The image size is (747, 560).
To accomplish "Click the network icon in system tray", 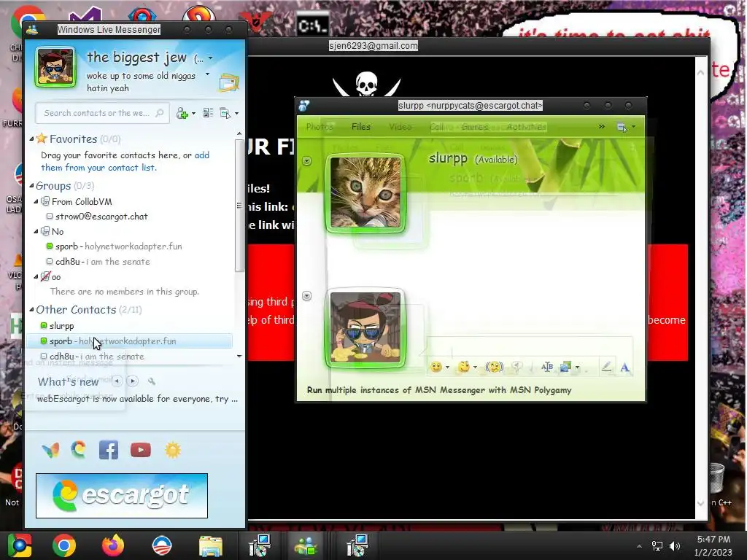I will click(657, 545).
